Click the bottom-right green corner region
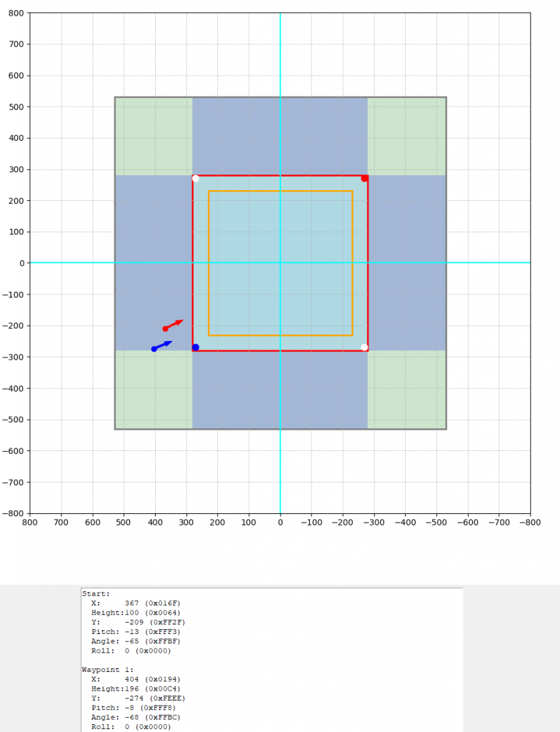This screenshot has width=560, height=732. pos(406,390)
